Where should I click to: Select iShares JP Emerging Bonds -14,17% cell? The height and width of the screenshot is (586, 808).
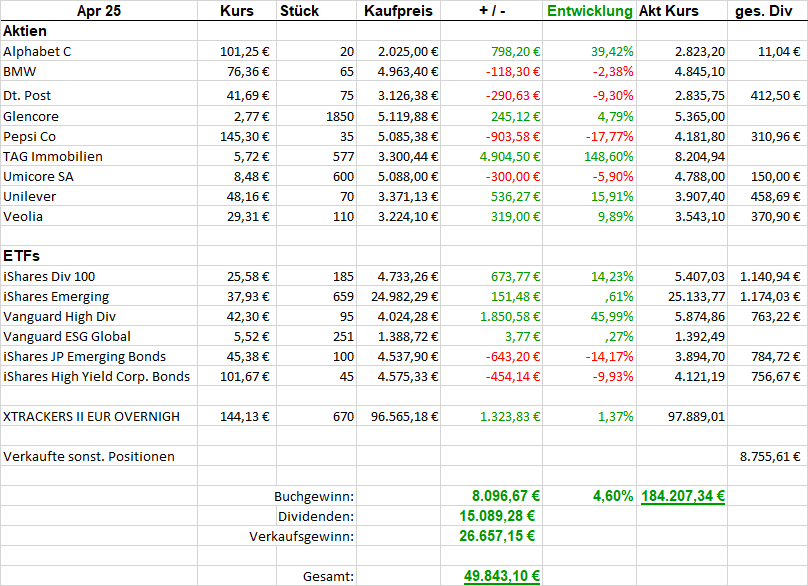pos(606,356)
